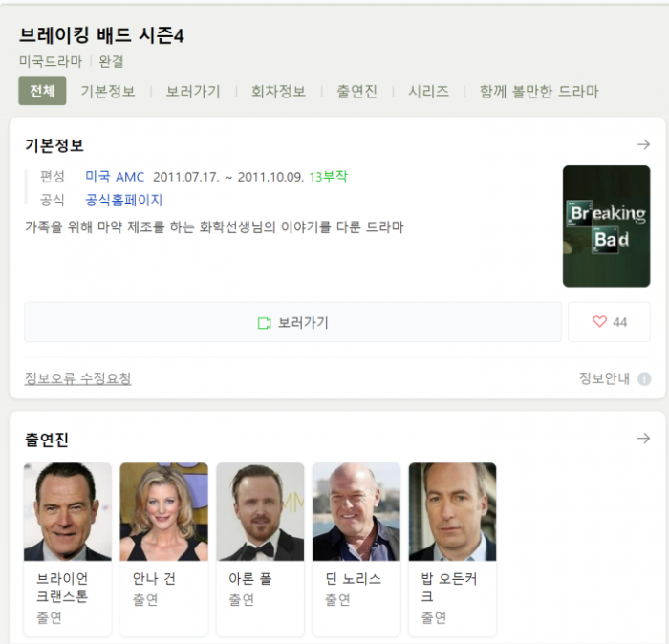Viewport: 669px width, 644px height.
Task: Select the 전체 tab
Action: click(x=42, y=92)
